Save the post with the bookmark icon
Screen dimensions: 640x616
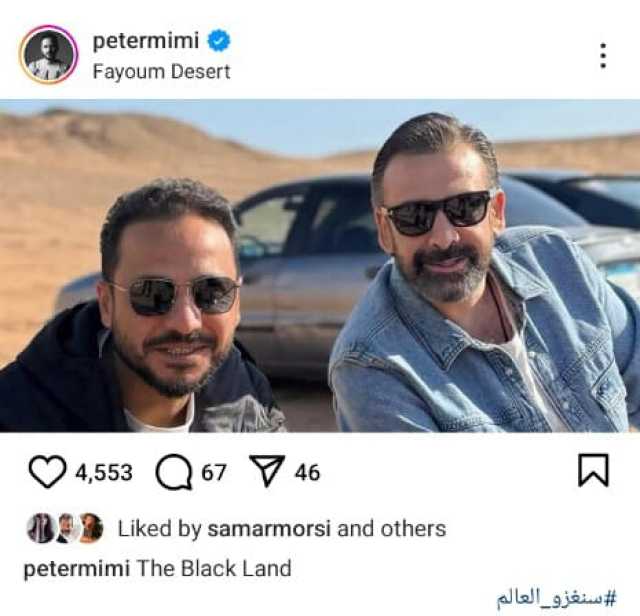pyautogui.click(x=593, y=470)
